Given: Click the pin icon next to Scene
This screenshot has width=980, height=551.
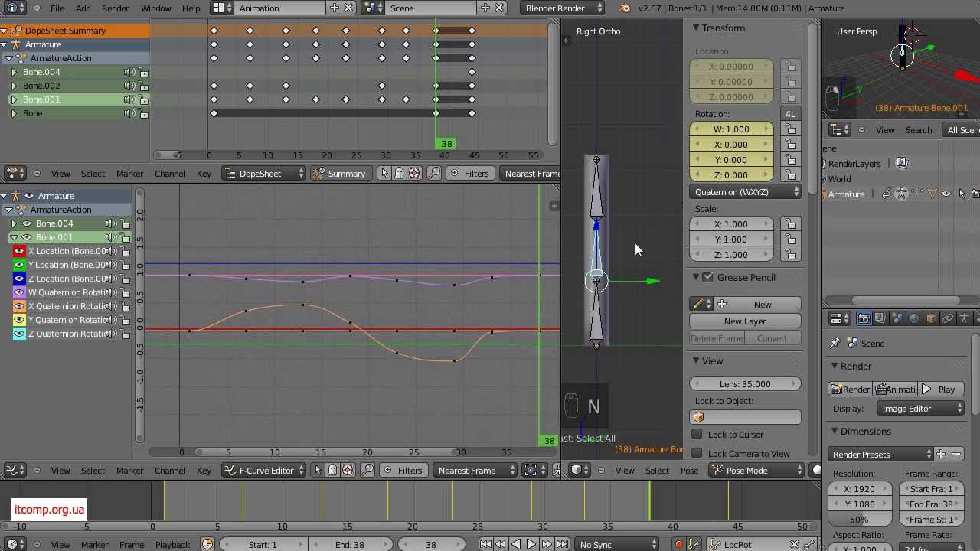Looking at the screenshot, I should point(835,344).
